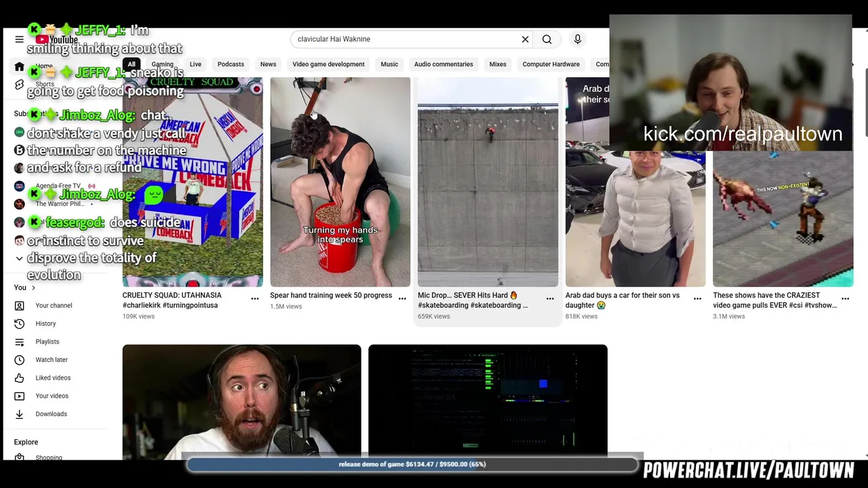Click the Downloads arrow icon
868x488 pixels.
pyautogui.click(x=19, y=414)
